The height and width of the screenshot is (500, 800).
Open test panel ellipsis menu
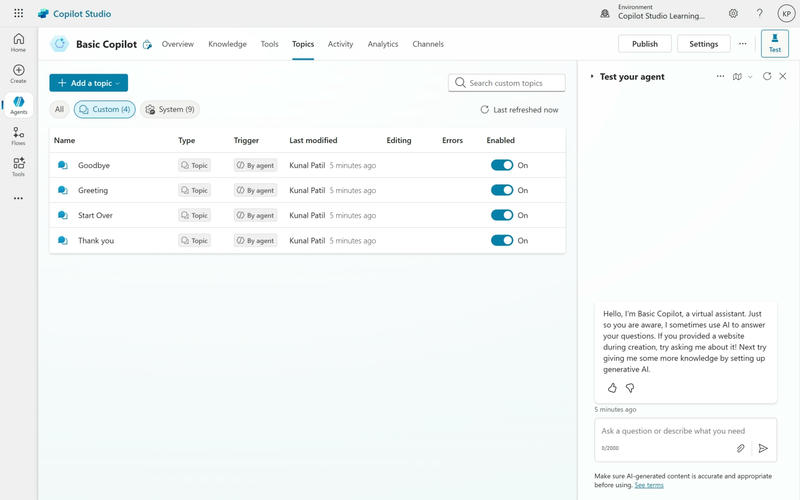tap(720, 76)
